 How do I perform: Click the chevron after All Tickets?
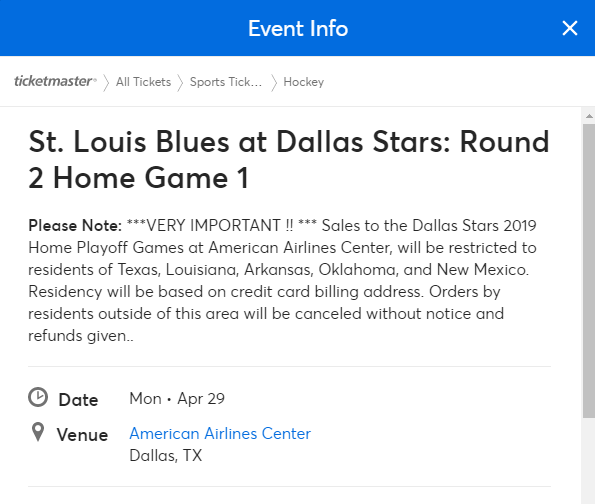click(180, 83)
